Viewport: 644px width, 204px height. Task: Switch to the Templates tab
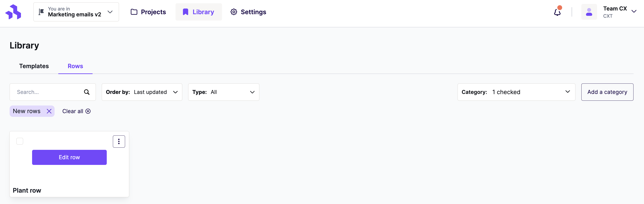(x=34, y=66)
